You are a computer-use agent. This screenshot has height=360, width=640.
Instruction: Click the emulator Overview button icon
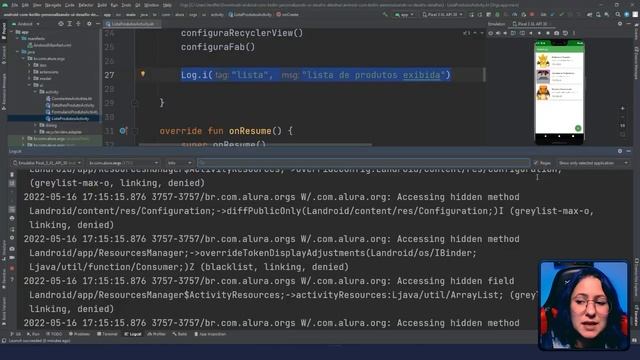coord(547,33)
